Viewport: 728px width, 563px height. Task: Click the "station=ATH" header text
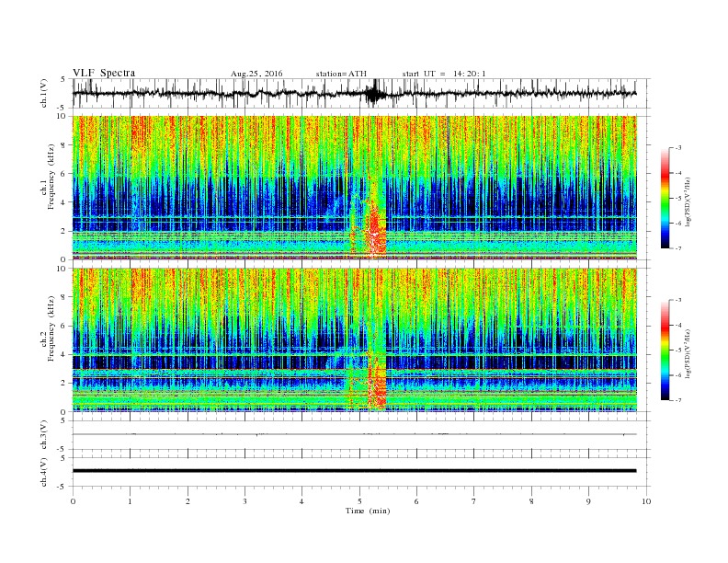tap(341, 74)
